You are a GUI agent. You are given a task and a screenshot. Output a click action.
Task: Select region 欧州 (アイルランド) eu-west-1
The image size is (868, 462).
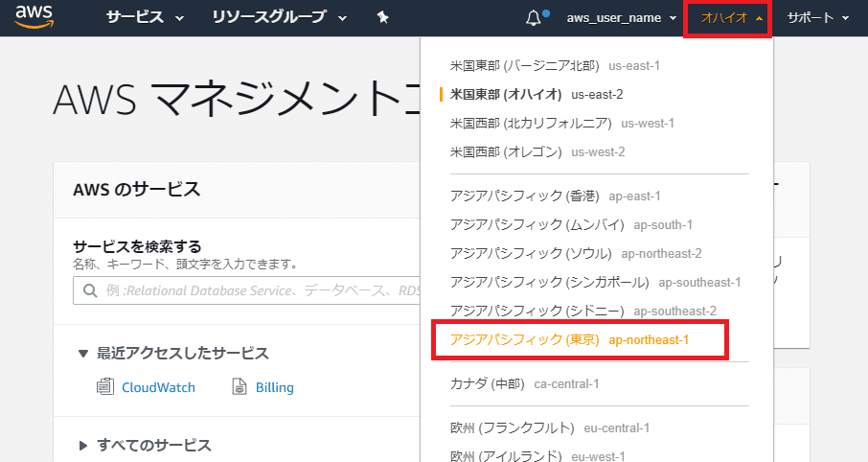click(x=537, y=455)
